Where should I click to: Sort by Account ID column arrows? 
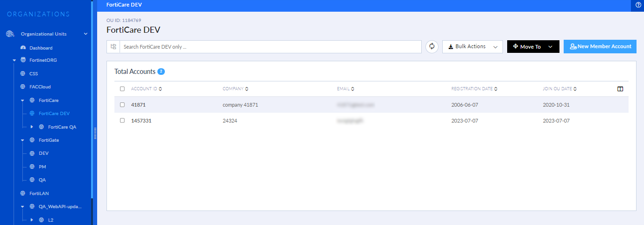(160, 89)
